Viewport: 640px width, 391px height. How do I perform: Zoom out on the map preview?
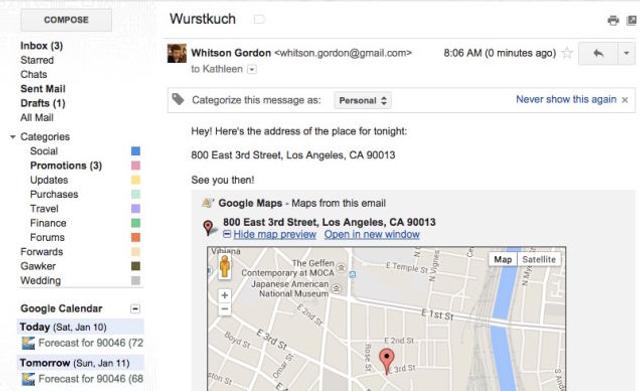coord(224,309)
